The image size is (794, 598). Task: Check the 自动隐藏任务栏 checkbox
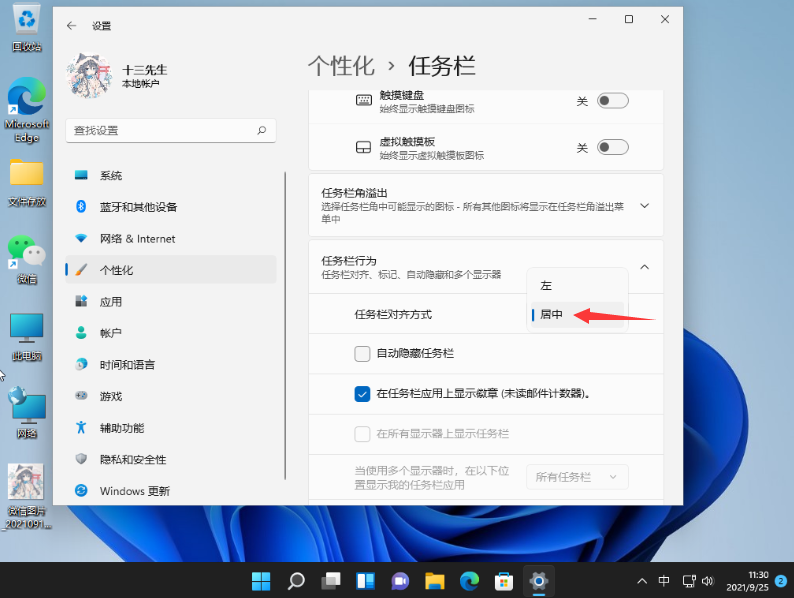pyautogui.click(x=363, y=353)
